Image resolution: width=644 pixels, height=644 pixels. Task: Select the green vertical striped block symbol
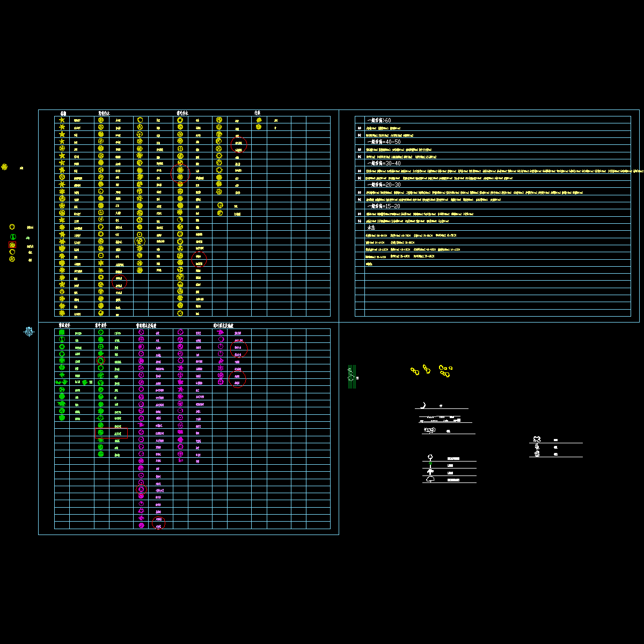(352, 376)
